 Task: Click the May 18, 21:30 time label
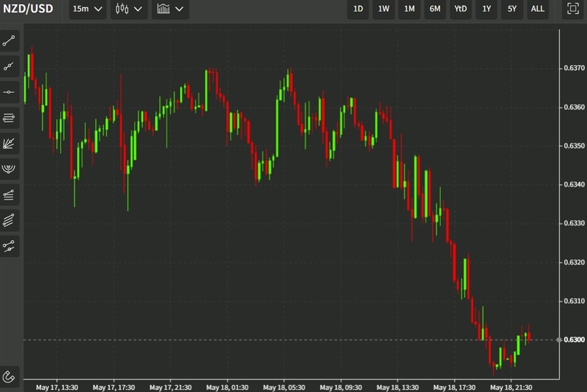click(x=511, y=387)
